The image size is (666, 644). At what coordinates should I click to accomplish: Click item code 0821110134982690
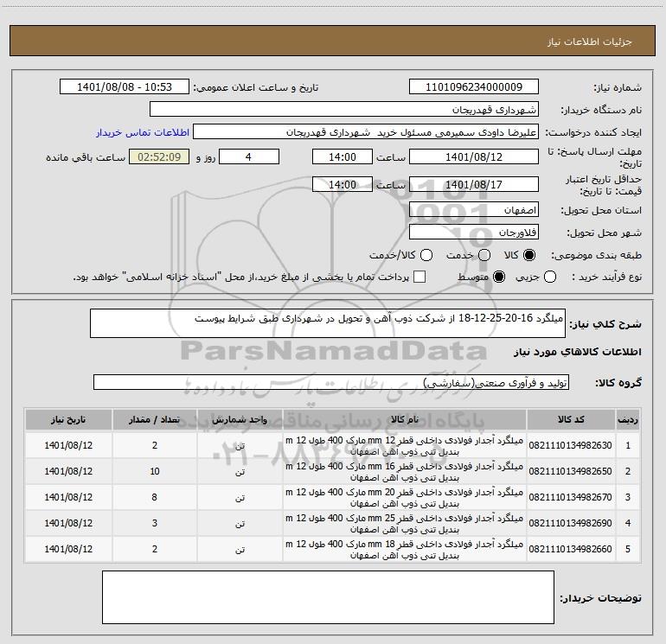(571, 523)
